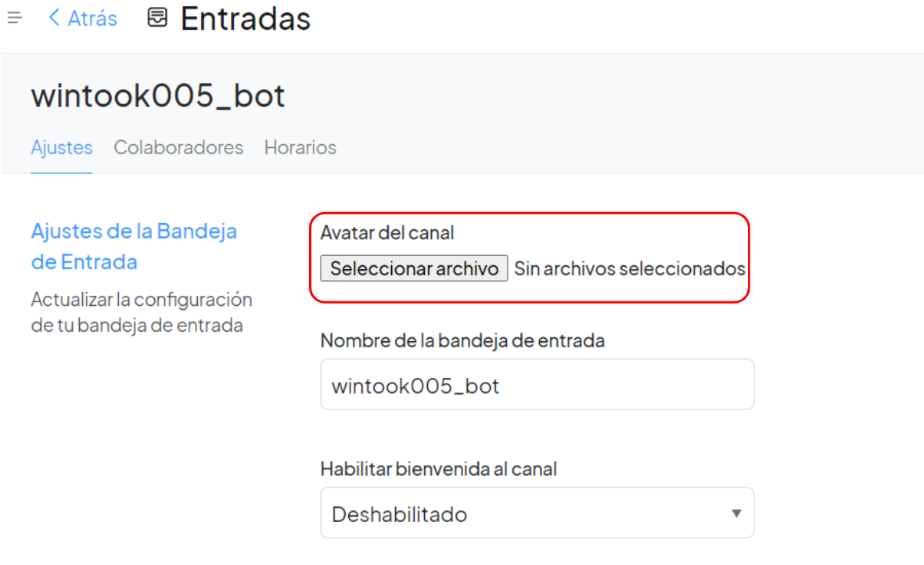Click the Habilitar bienvenida al canal label

tap(438, 469)
